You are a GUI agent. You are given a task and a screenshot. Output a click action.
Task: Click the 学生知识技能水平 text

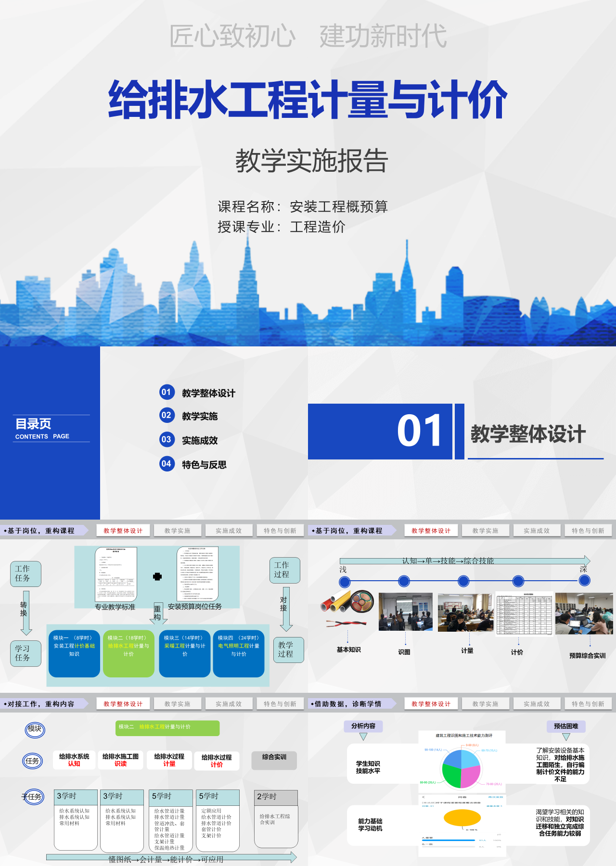click(x=368, y=767)
